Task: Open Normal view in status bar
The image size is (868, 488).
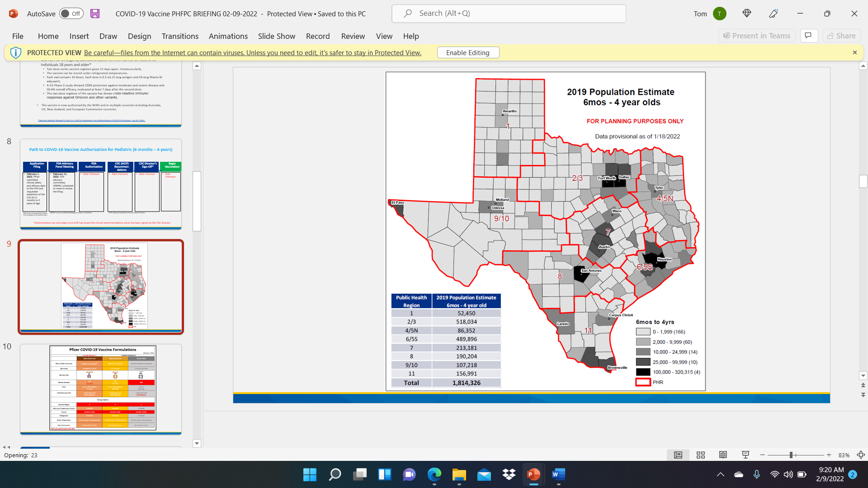Action: pyautogui.click(x=678, y=455)
